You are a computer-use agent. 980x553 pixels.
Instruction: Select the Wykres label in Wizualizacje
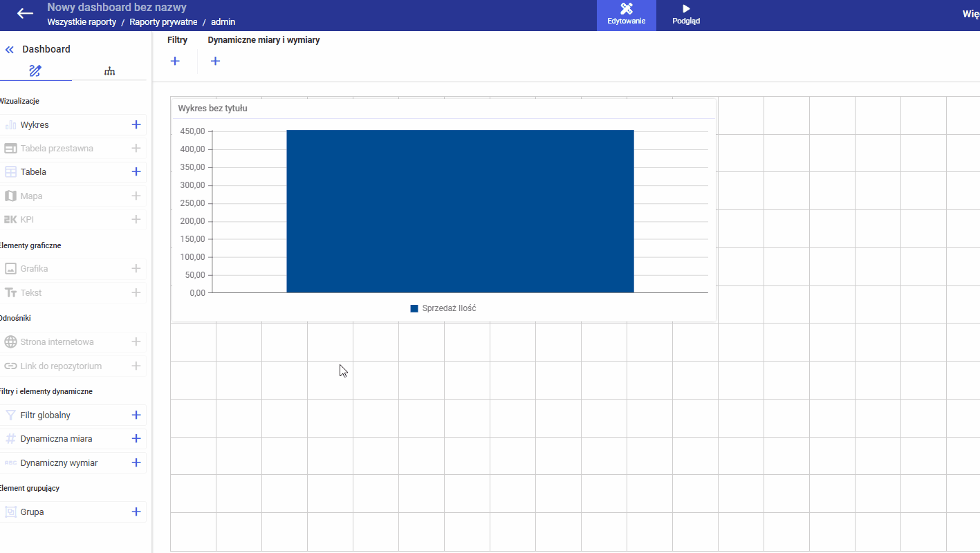35,125
